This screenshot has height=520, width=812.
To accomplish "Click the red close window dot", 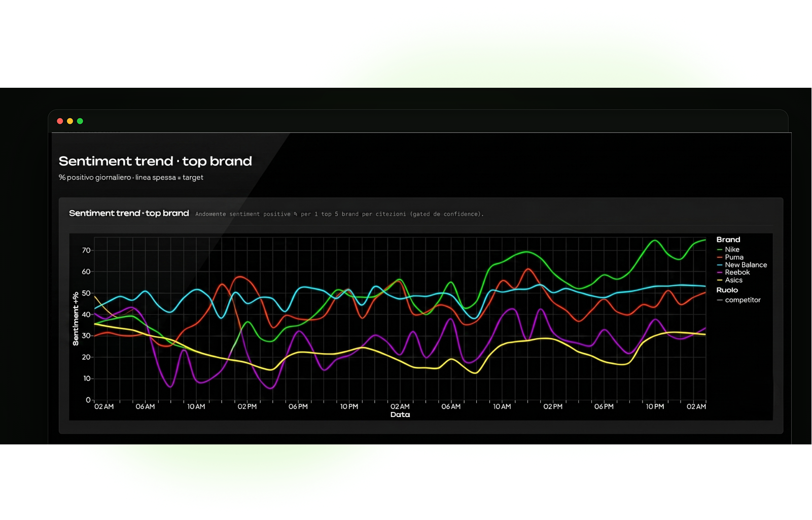I will click(x=60, y=121).
